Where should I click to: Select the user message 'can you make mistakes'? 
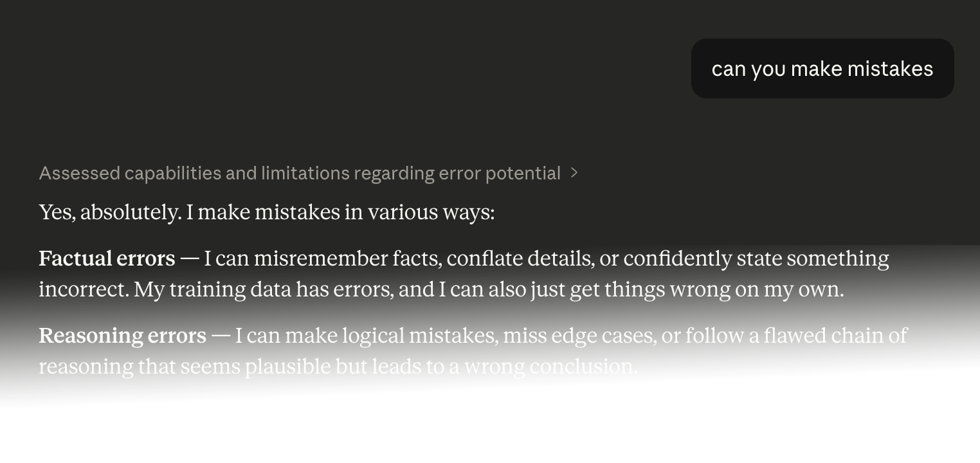pyautogui.click(x=822, y=68)
